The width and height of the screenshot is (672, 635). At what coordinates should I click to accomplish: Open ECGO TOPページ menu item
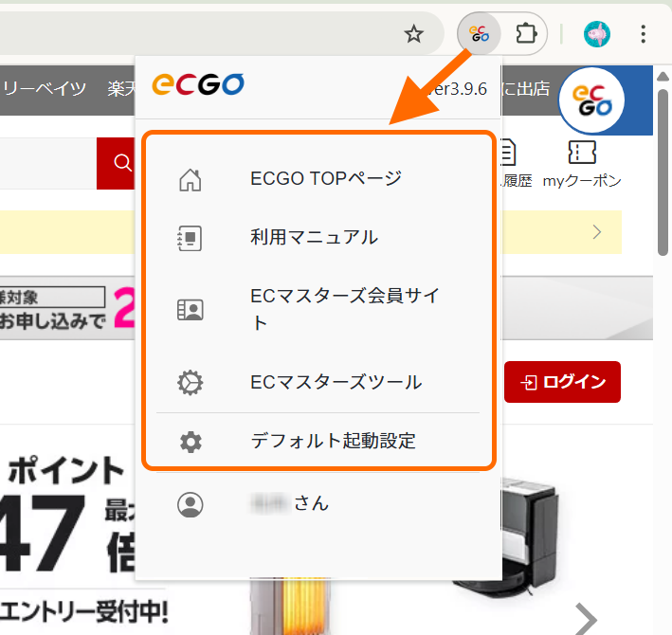coord(326,179)
